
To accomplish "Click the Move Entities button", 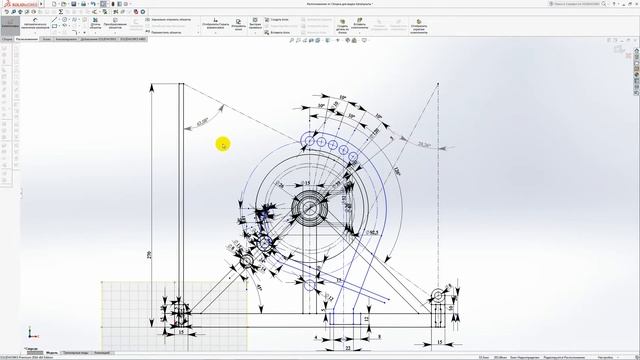I will (x=163, y=32).
